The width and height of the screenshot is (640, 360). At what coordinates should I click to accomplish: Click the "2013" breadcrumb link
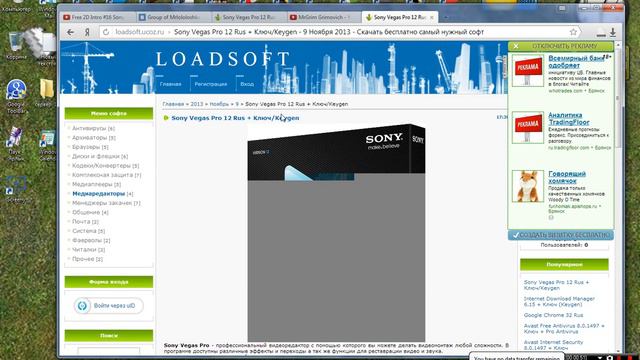[196, 104]
